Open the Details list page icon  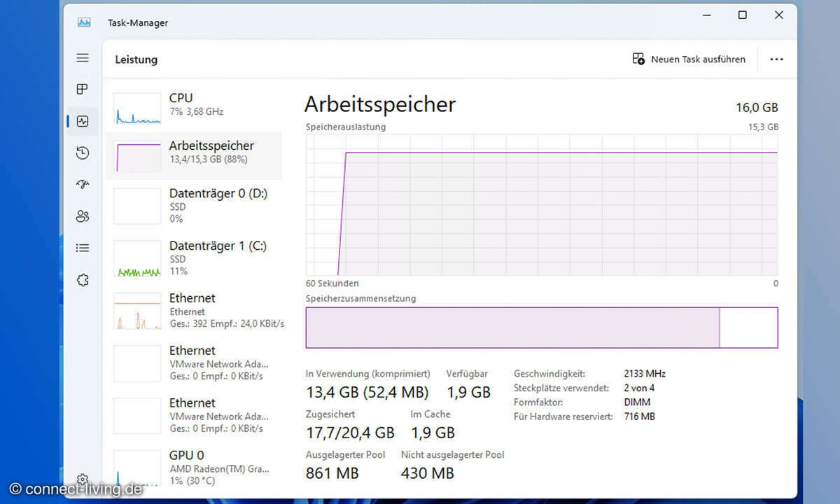coord(83,248)
